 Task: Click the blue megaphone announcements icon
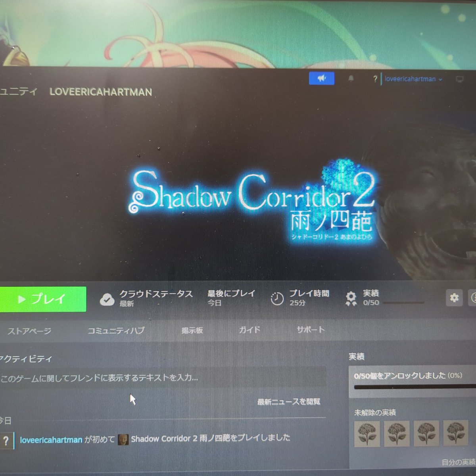[321, 78]
